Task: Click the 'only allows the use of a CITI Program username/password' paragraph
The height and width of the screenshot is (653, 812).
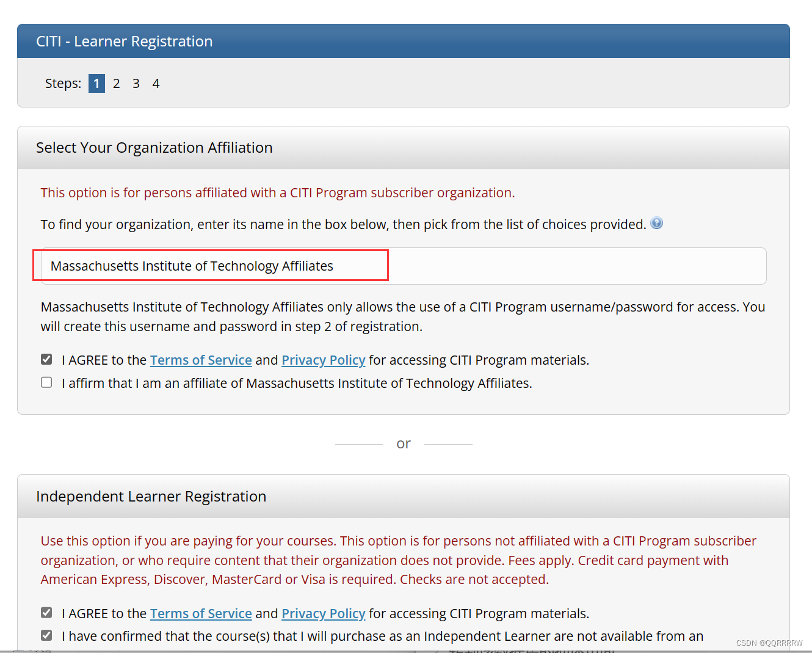Action: pyautogui.click(x=403, y=316)
